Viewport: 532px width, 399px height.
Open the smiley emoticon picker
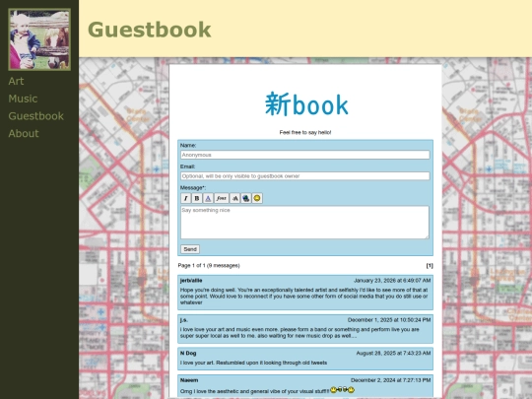click(x=257, y=198)
